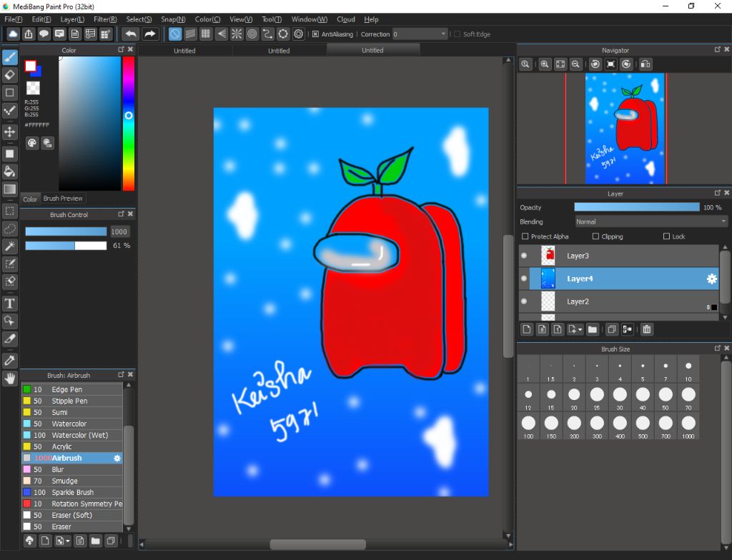Duplicate layer icon in Layer panel
732x560 pixels.
point(612,329)
